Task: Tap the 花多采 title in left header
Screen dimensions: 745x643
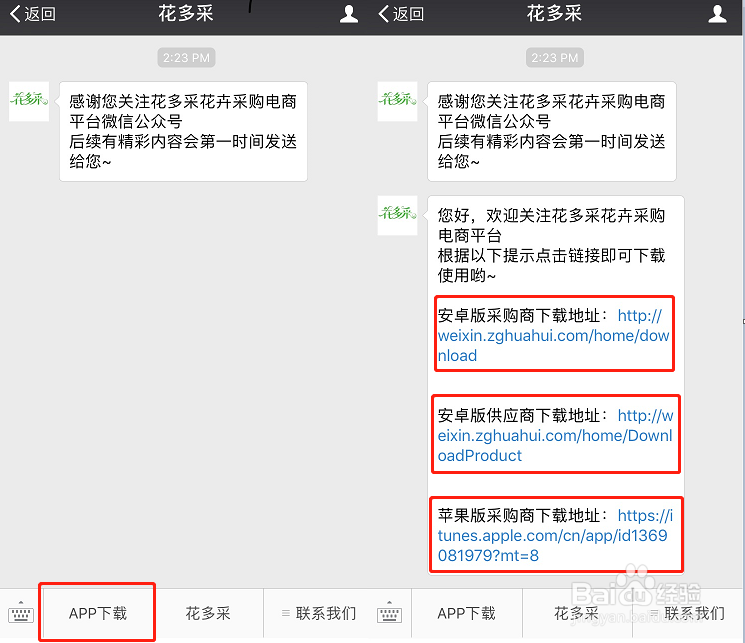Action: [186, 13]
